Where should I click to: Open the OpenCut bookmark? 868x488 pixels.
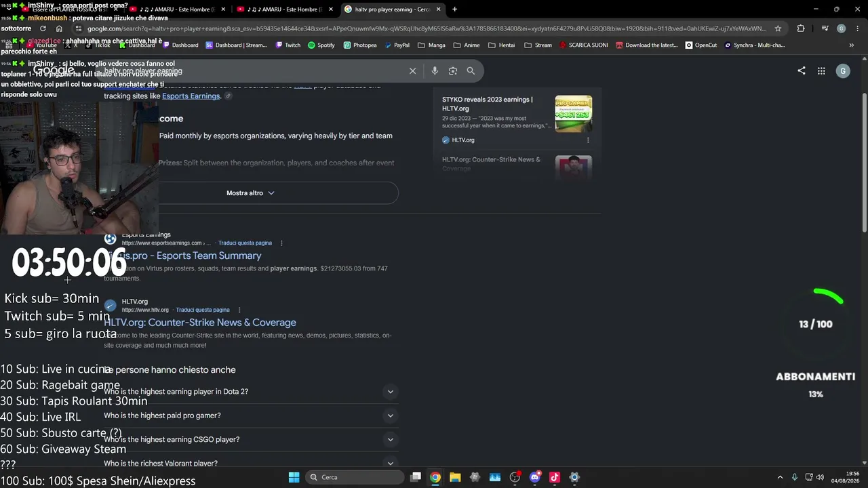click(x=701, y=45)
